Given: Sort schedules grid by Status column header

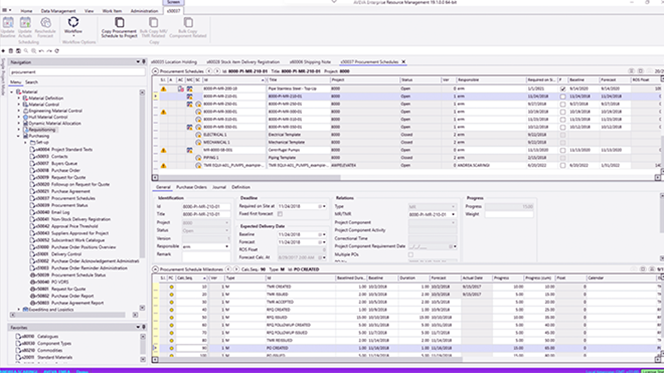Looking at the screenshot, I should (420, 80).
